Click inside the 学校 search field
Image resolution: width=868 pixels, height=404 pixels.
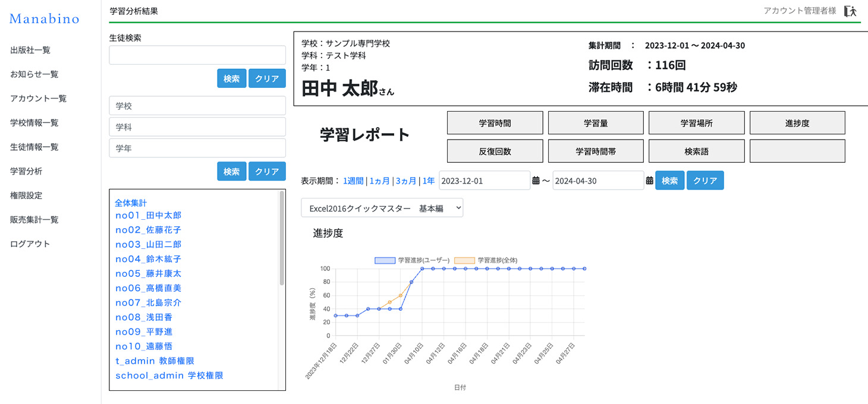pyautogui.click(x=197, y=105)
